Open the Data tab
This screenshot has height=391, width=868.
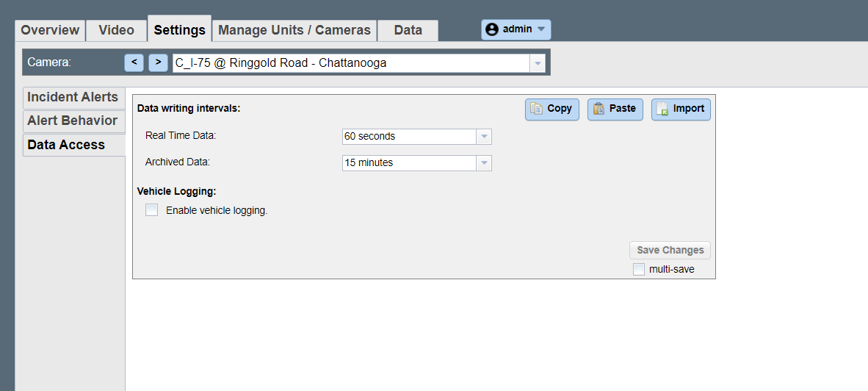pyautogui.click(x=408, y=30)
